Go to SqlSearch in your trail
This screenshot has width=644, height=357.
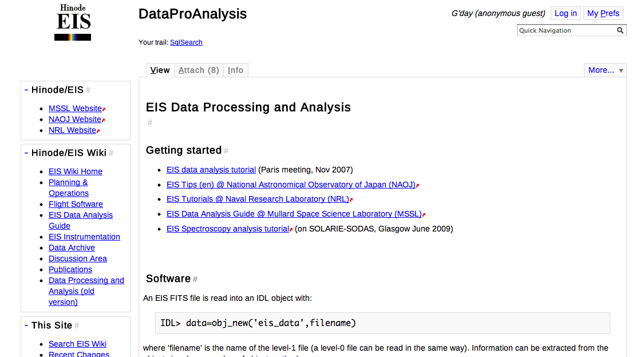(x=186, y=42)
